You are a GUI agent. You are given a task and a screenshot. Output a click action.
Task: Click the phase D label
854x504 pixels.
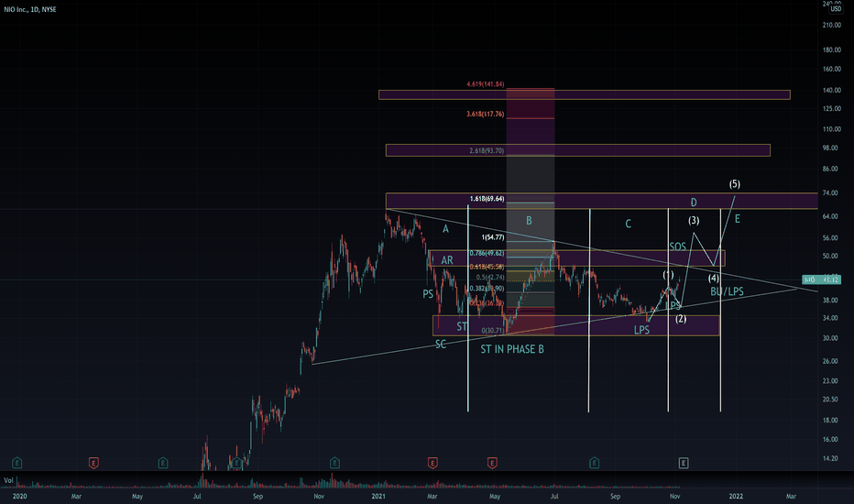[x=694, y=203]
